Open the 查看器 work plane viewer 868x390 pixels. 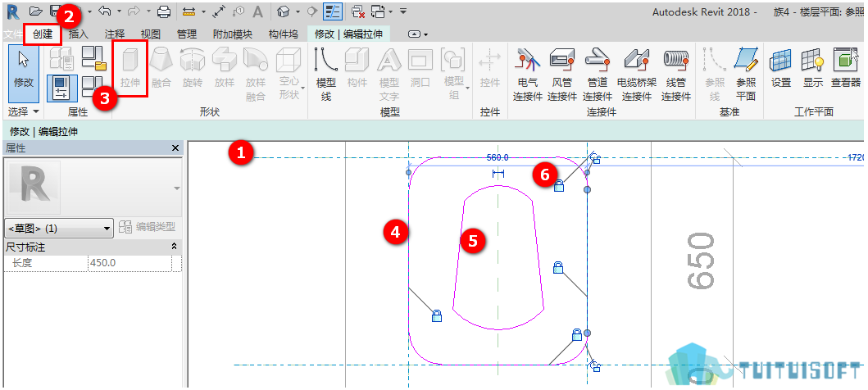click(845, 68)
